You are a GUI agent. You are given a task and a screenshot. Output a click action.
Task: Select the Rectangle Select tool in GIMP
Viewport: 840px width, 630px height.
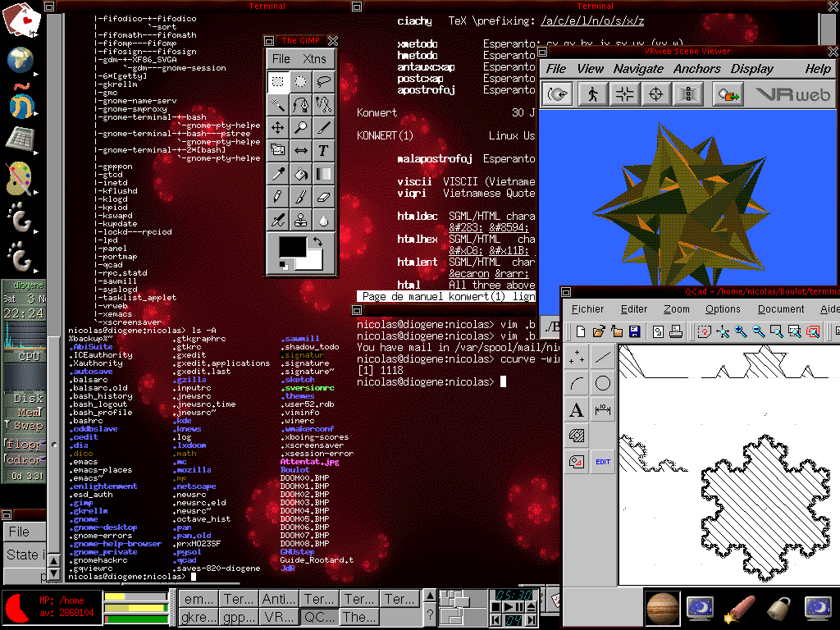(278, 82)
